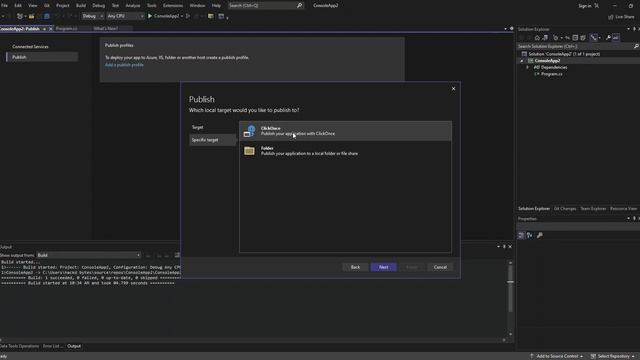Open the Show output from dropdown
The height and width of the screenshot is (360, 640).
pos(89,255)
